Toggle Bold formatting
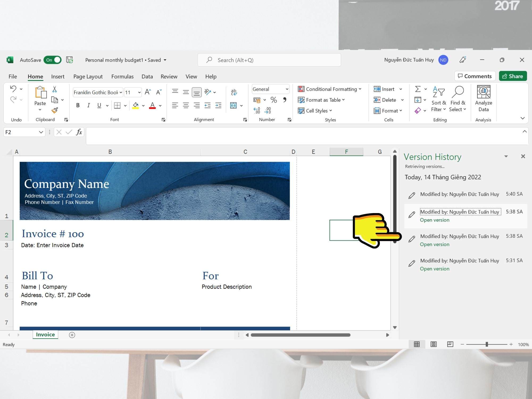Viewport: 532px width, 399px height. (x=78, y=105)
